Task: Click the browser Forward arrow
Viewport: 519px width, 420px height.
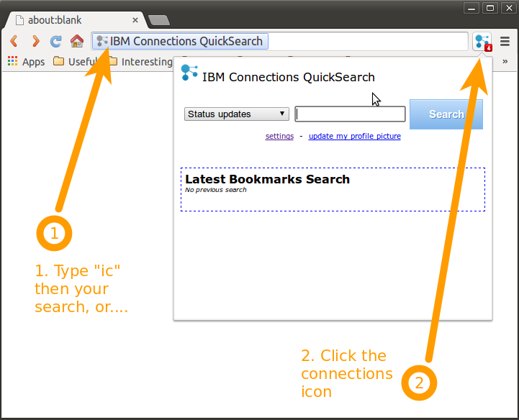Action: click(x=35, y=41)
